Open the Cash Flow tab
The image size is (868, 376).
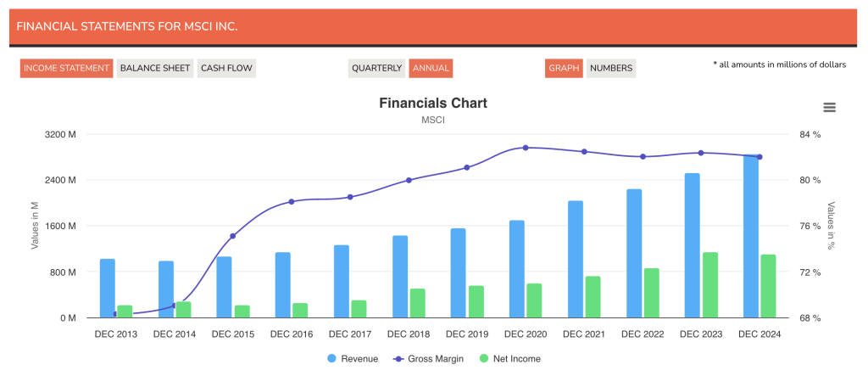pyautogui.click(x=226, y=68)
